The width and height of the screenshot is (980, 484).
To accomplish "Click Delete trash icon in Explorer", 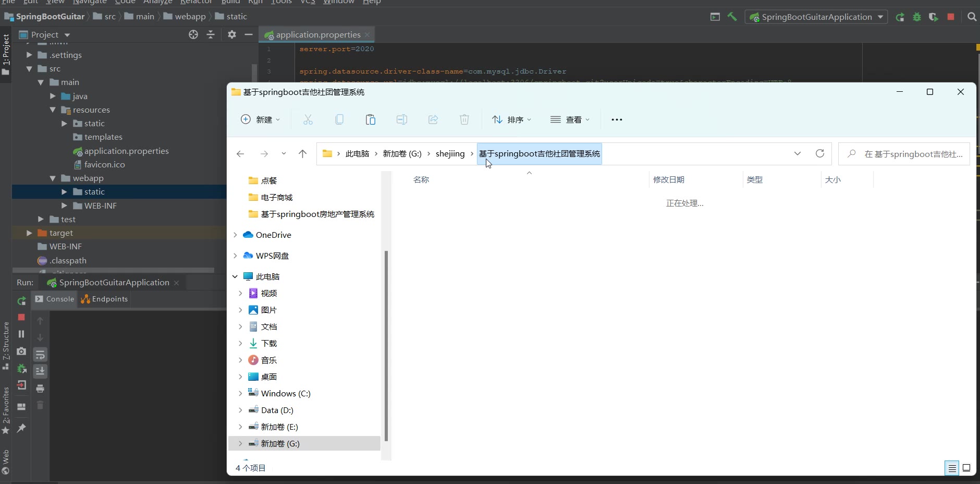I will pos(464,119).
